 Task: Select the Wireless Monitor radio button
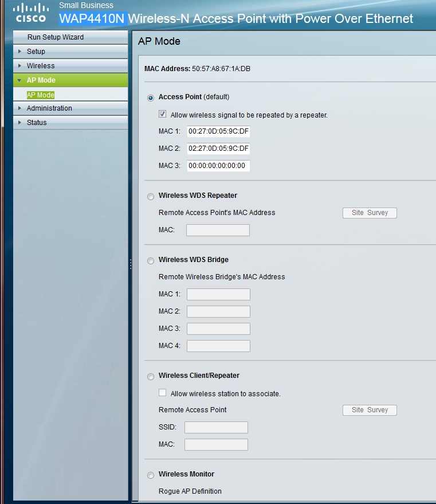tap(151, 475)
